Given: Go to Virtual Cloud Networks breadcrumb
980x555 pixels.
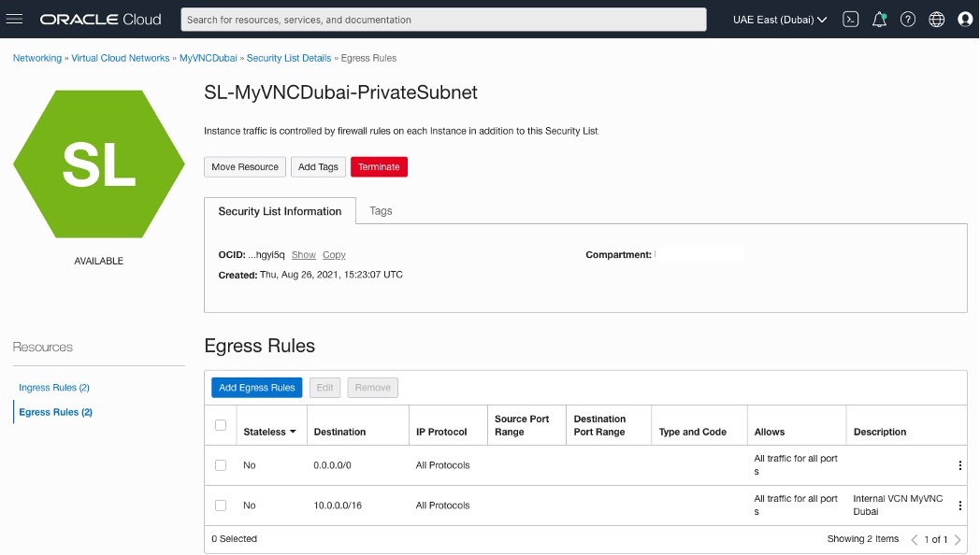Looking at the screenshot, I should coord(120,58).
